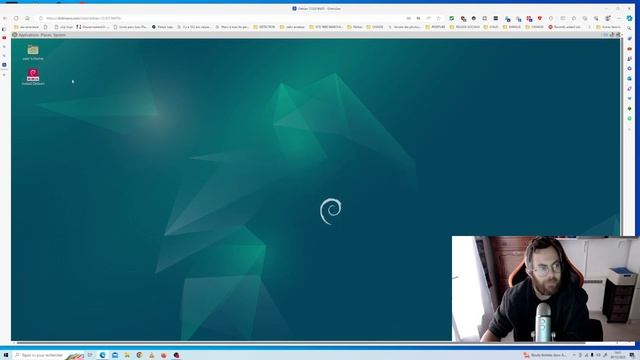The width and height of the screenshot is (640, 360).
Task: Open the System menu in the Debian panel
Action: 59,35
